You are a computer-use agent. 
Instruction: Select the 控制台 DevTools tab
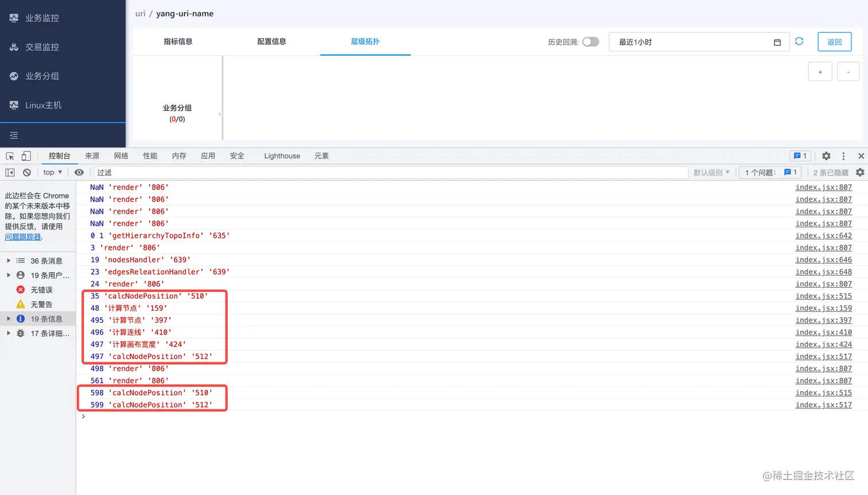(x=59, y=156)
